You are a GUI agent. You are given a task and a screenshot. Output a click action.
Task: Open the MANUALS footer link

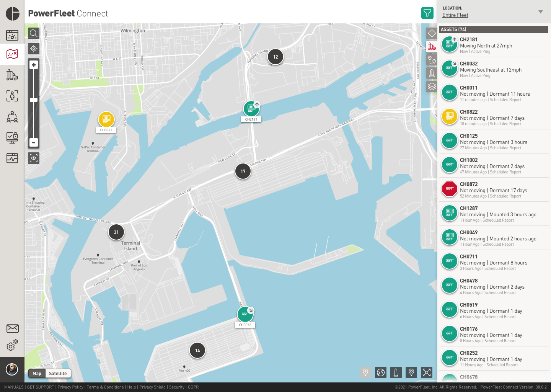14,387
